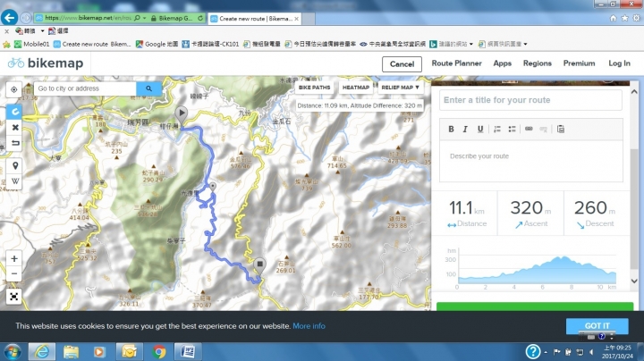The image size is (644, 361).
Task: Zoom in on the map
Action: [14, 258]
